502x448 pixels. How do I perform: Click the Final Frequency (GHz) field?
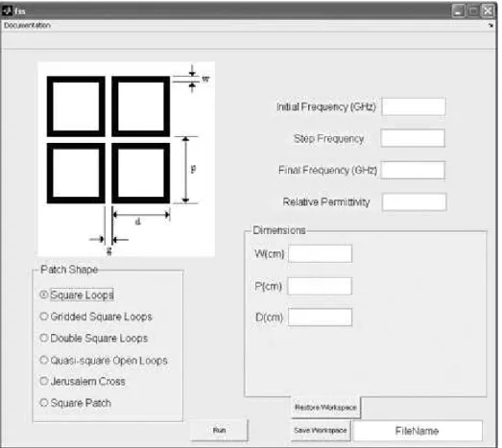click(x=413, y=170)
